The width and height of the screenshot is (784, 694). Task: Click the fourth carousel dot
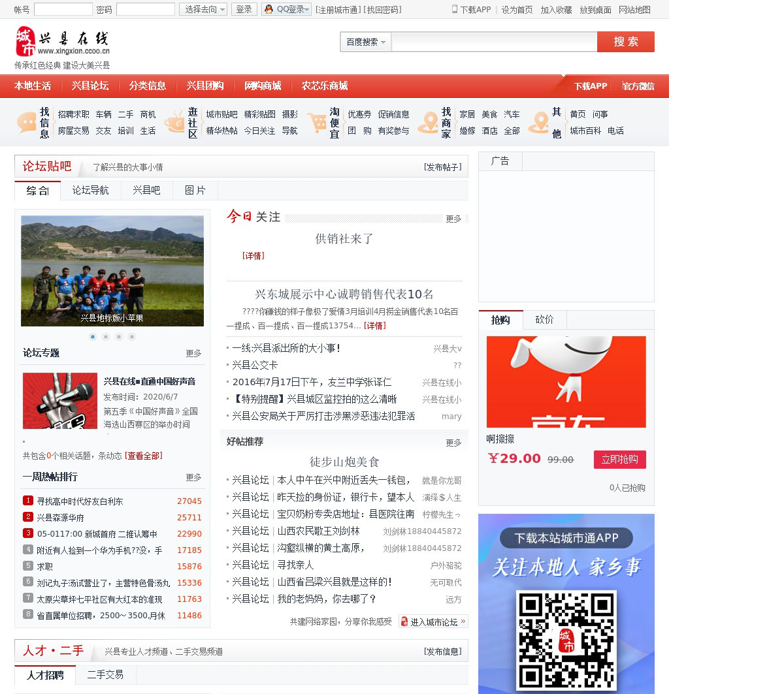point(132,337)
